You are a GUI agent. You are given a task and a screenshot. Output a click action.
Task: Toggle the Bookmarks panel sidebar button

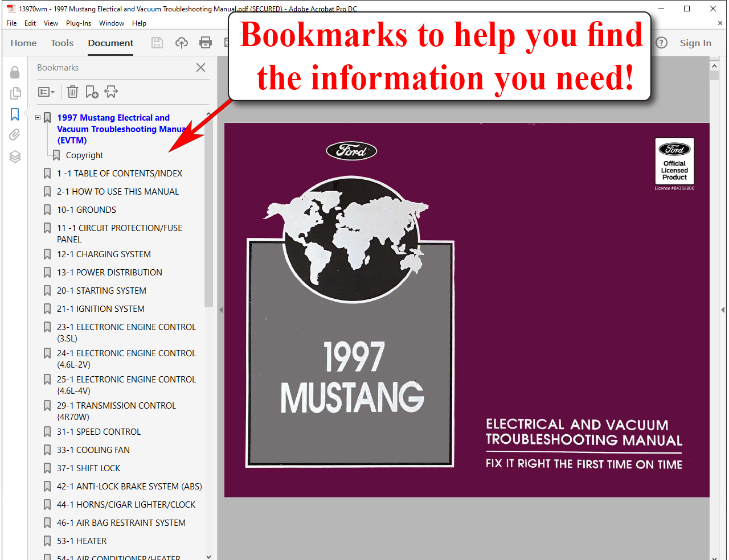(x=15, y=114)
